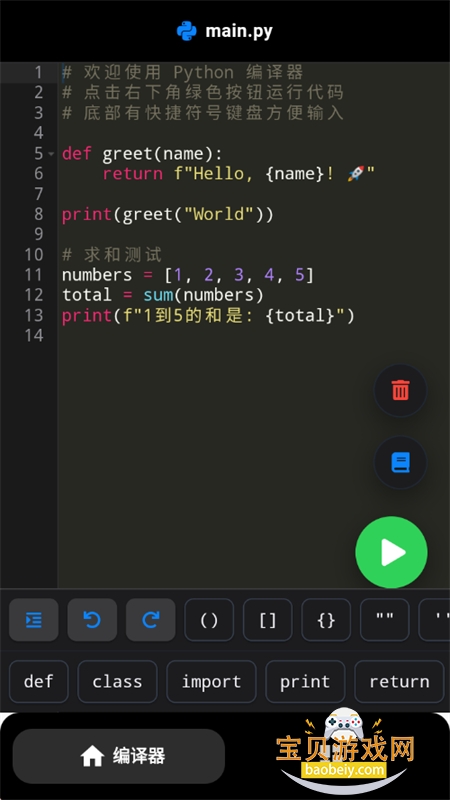Click line number 1 in gutter

(x=39, y=72)
